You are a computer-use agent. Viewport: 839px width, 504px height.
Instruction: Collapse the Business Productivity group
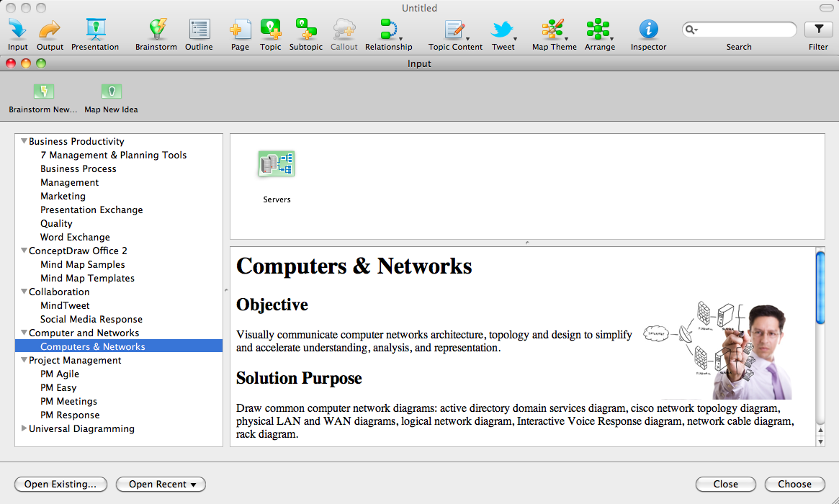tap(24, 141)
